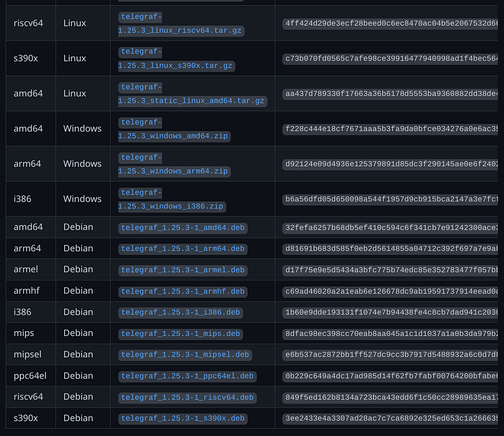Select the checksum starting with b6a56dfd05d6
The width and height of the screenshot is (504, 436).
pos(390,199)
